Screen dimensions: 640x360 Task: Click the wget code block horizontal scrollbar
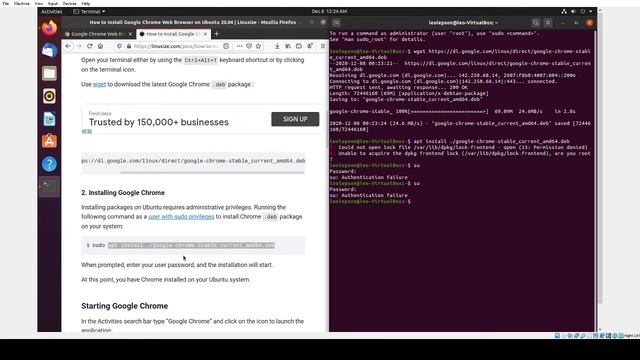212,173
